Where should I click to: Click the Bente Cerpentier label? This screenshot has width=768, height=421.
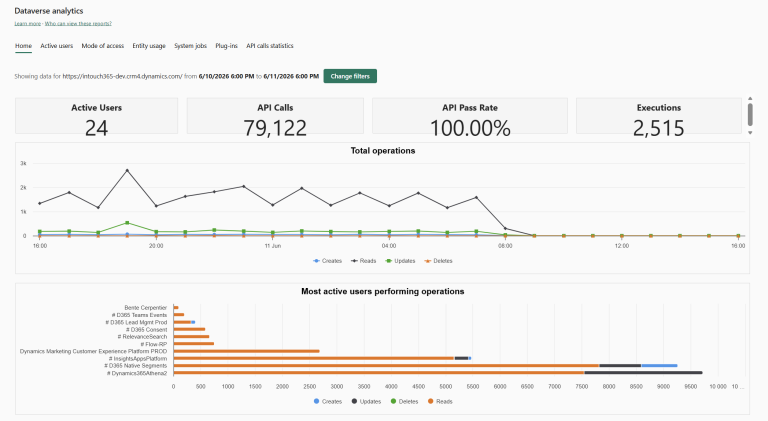coord(145,308)
